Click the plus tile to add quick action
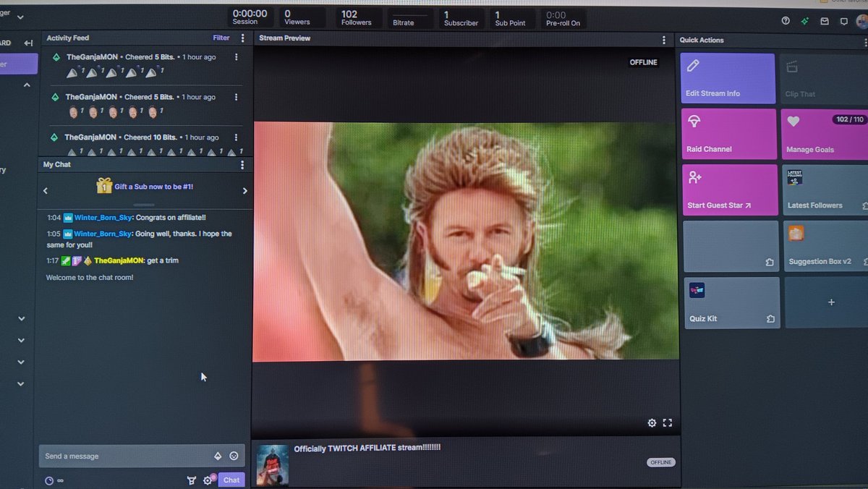Viewport: 868px width, 489px height. [831, 302]
